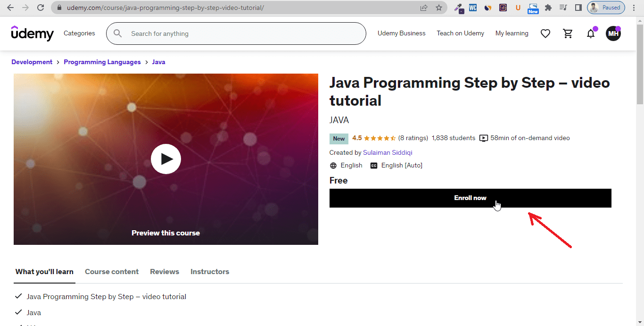Open the MH user avatar menu
This screenshot has height=326, width=644.
coord(613,33)
